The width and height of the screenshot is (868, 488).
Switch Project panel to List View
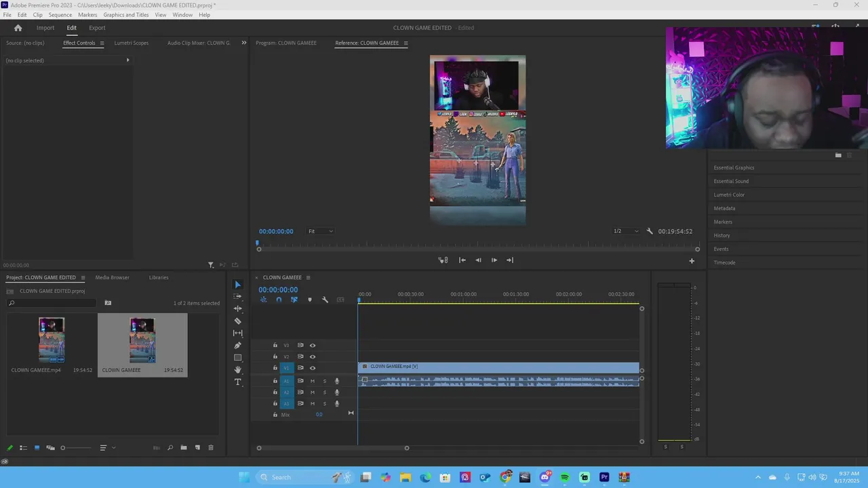click(x=23, y=447)
